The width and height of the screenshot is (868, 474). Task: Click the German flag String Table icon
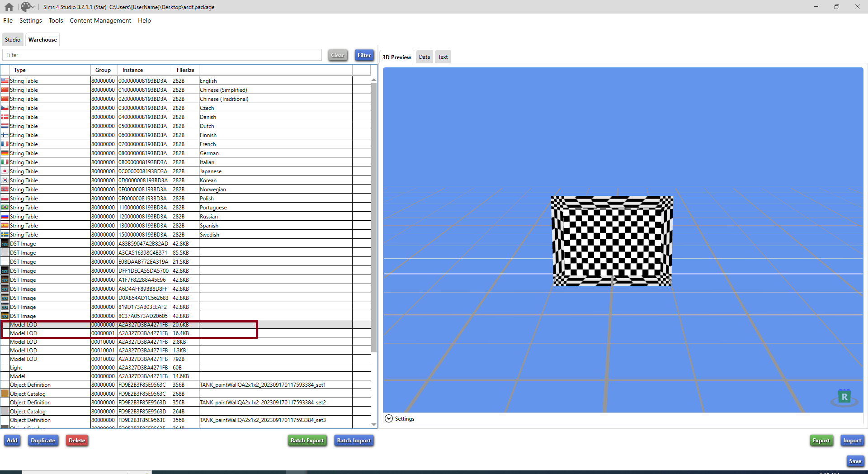tap(5, 153)
